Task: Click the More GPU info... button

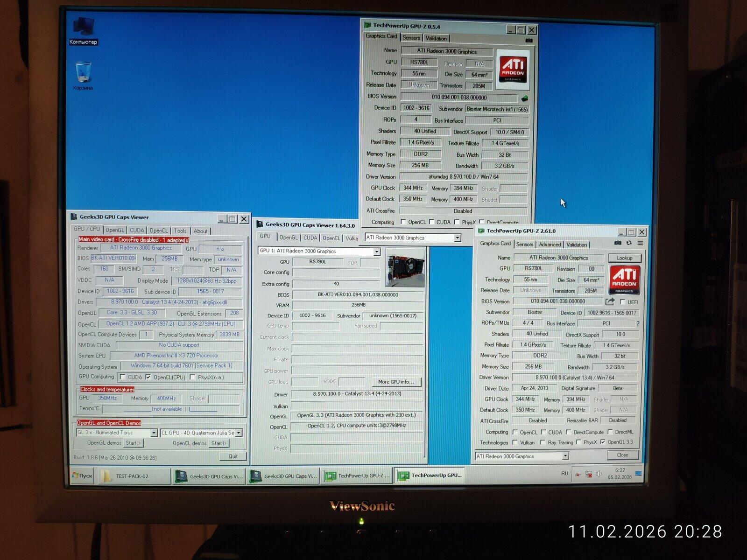Action: [x=396, y=382]
